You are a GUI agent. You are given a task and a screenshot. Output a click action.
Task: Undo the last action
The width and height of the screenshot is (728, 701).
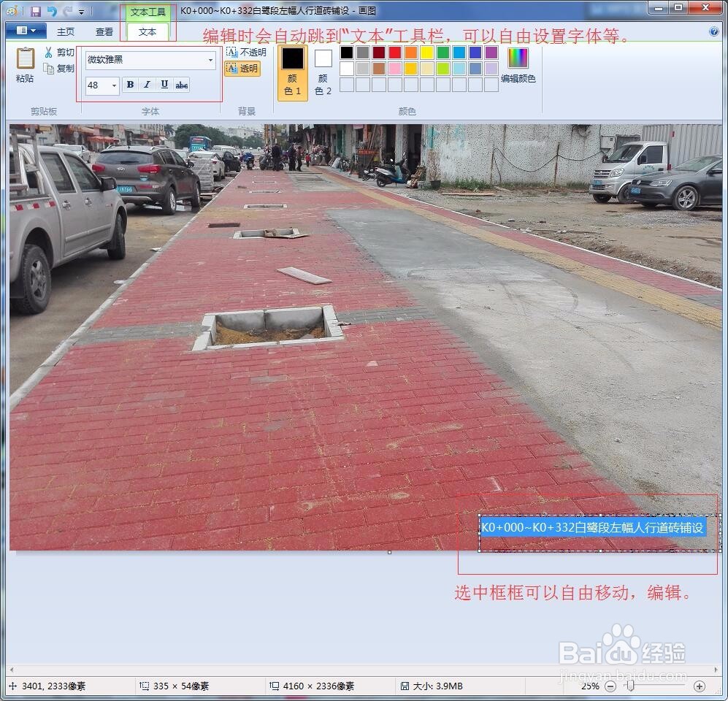[52, 11]
